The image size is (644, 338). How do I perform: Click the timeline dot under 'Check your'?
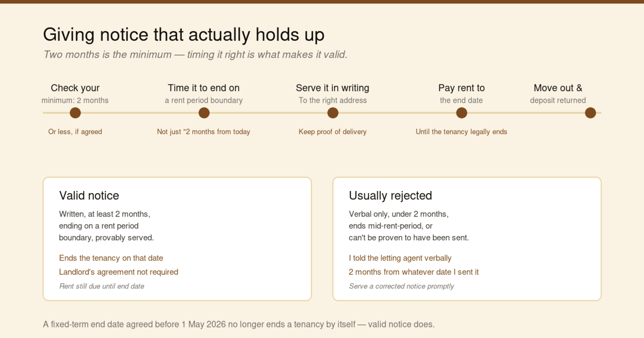[75, 113]
